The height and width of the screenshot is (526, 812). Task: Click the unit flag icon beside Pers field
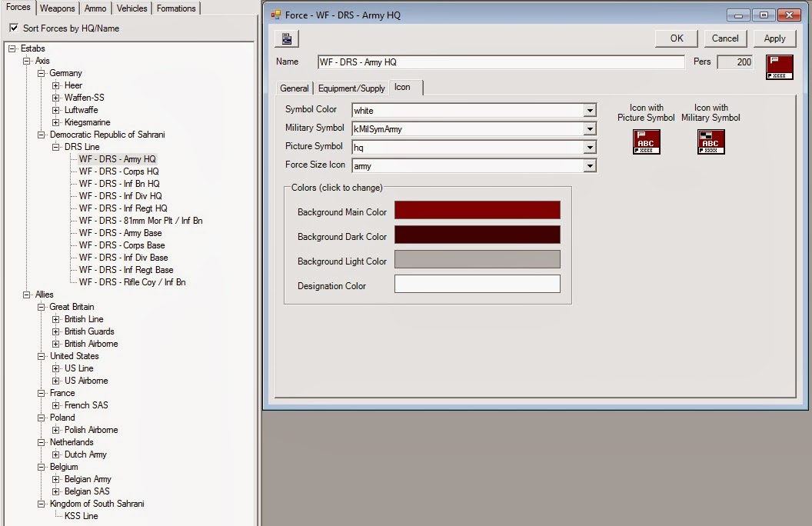(778, 67)
